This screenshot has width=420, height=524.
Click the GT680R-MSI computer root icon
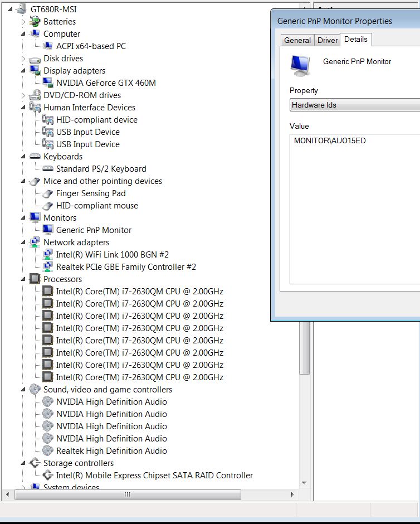[21, 9]
